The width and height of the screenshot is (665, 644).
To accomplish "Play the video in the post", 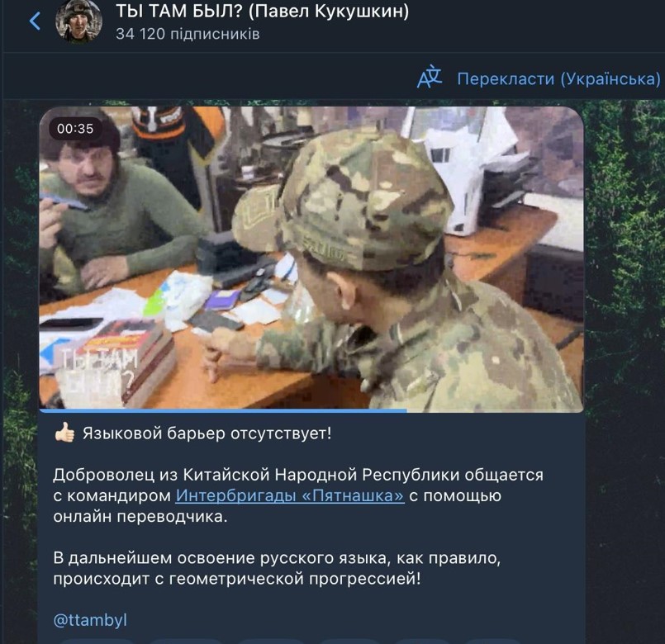I will click(311, 258).
